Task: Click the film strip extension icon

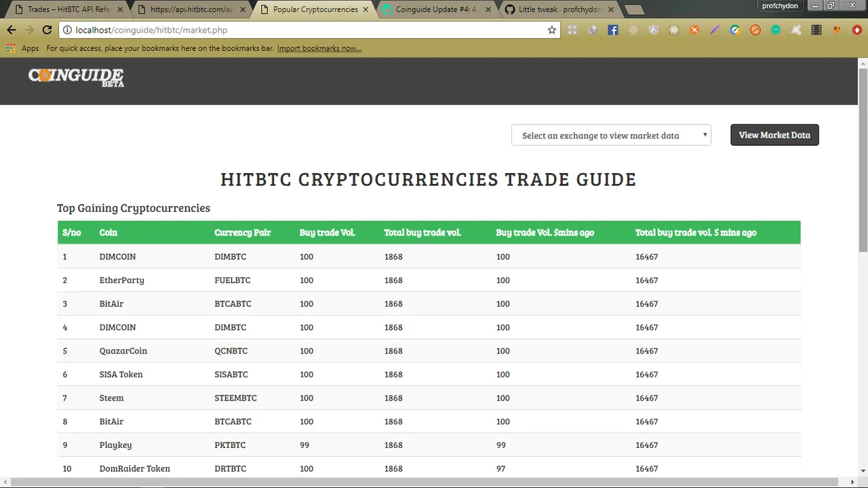Action: pyautogui.click(x=816, y=30)
